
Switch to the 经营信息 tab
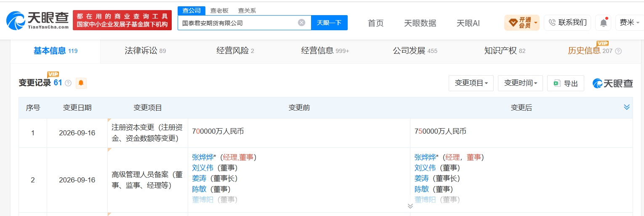point(325,51)
